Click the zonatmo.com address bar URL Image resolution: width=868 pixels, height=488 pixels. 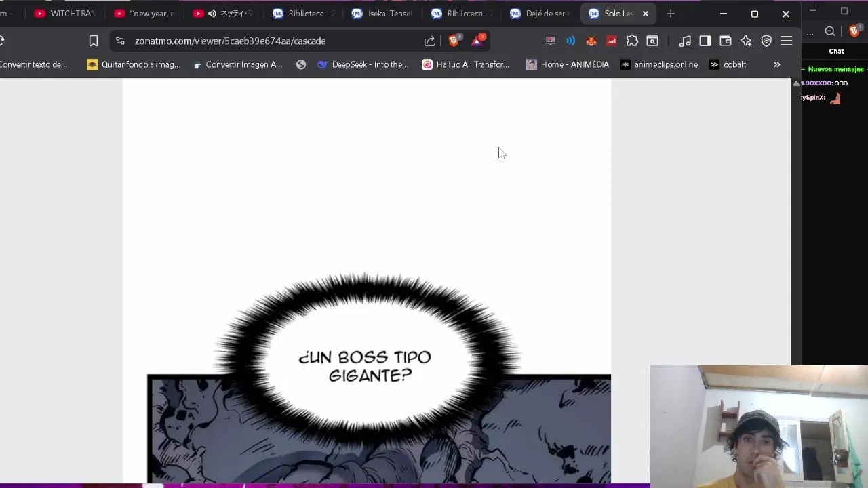230,41
